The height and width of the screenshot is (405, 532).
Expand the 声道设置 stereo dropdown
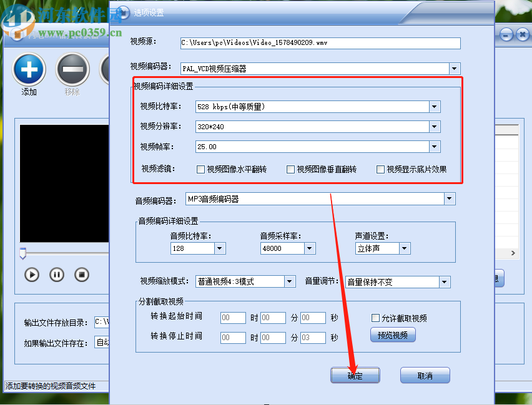(405, 248)
